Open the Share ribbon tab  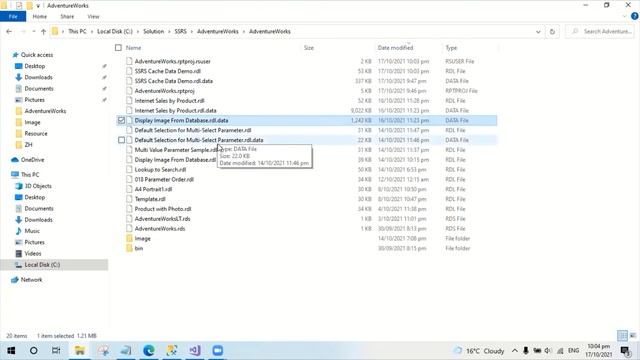tap(67, 16)
